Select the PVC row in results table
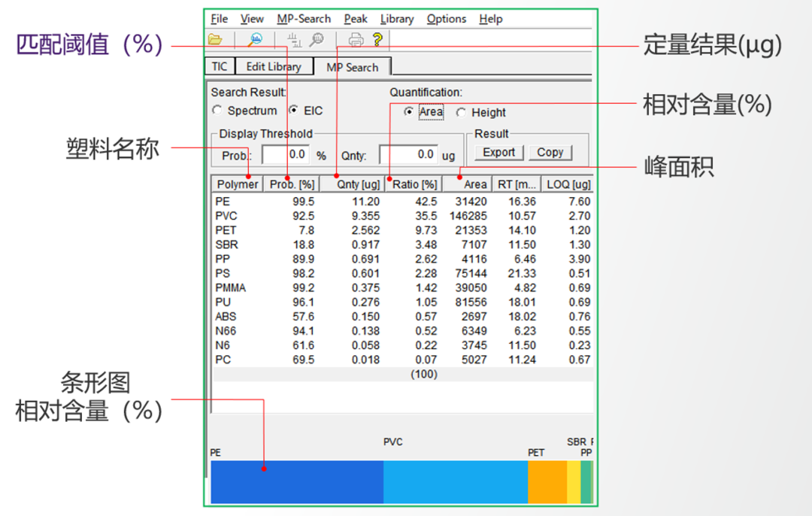 click(x=403, y=216)
